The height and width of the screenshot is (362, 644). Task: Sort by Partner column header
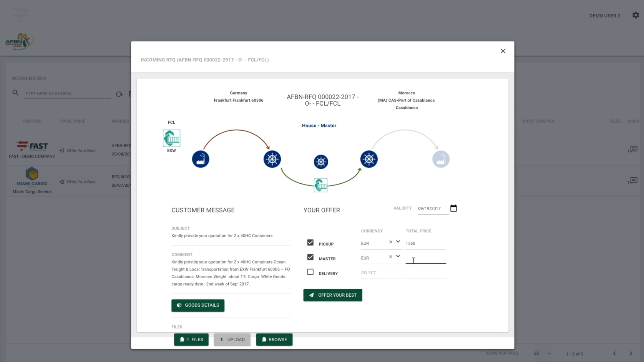tap(32, 121)
